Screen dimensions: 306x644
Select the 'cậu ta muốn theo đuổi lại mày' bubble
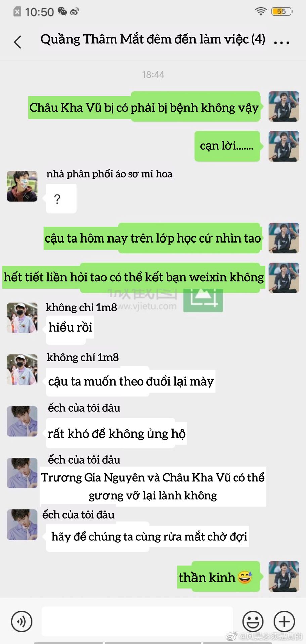[131, 382]
